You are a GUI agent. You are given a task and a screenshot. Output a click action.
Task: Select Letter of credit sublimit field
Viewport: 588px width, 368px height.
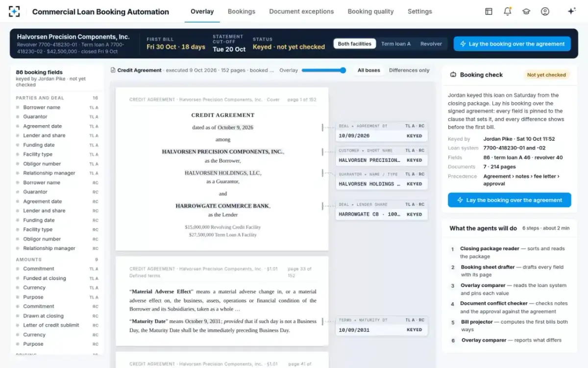pyautogui.click(x=57, y=325)
